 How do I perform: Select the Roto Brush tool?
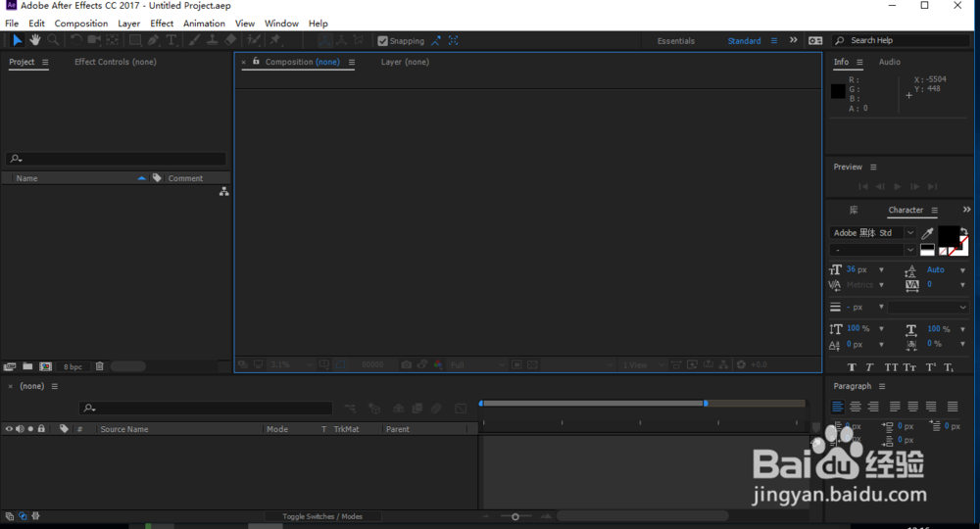tap(253, 40)
